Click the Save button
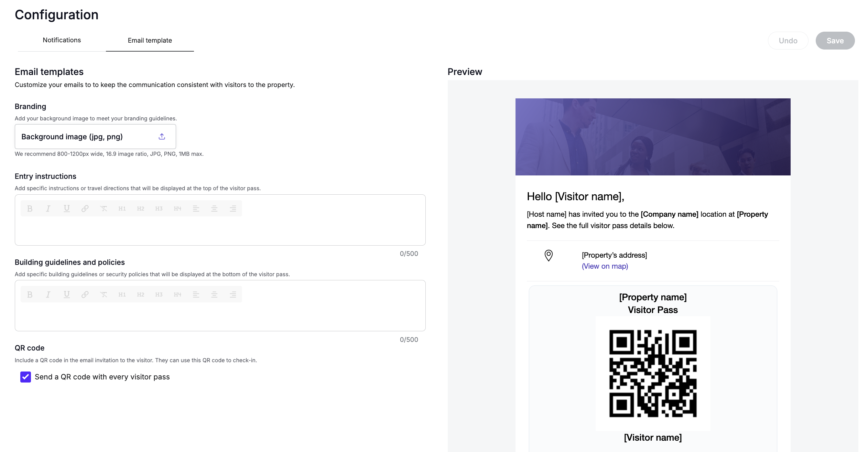This screenshot has width=868, height=452. point(835,41)
